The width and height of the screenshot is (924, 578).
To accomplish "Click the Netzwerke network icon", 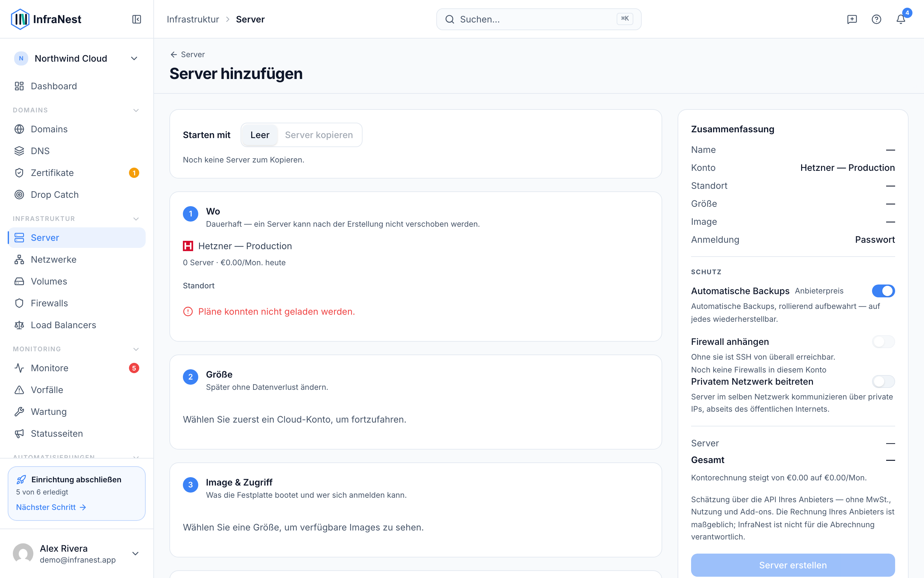I will tap(19, 259).
